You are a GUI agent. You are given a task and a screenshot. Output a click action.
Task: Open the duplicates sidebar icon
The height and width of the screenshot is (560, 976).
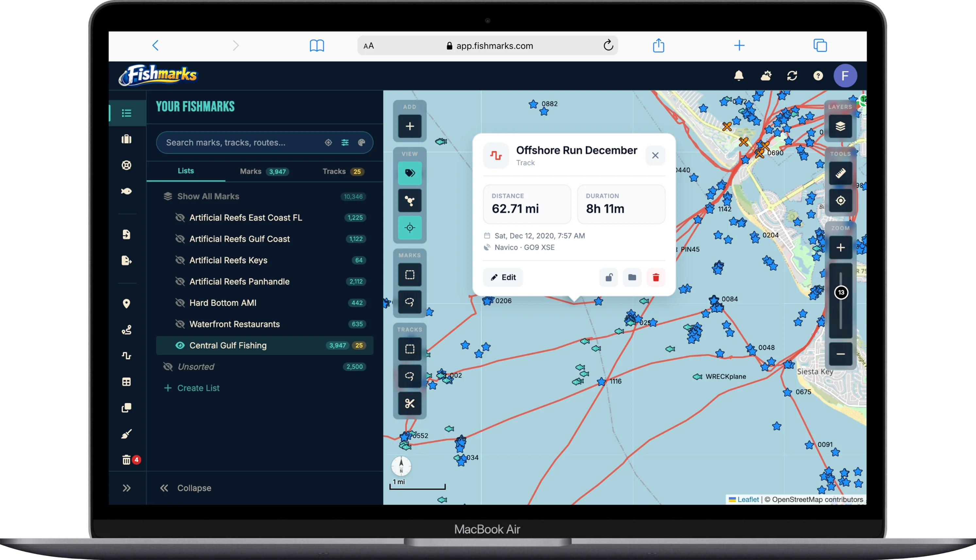click(126, 408)
